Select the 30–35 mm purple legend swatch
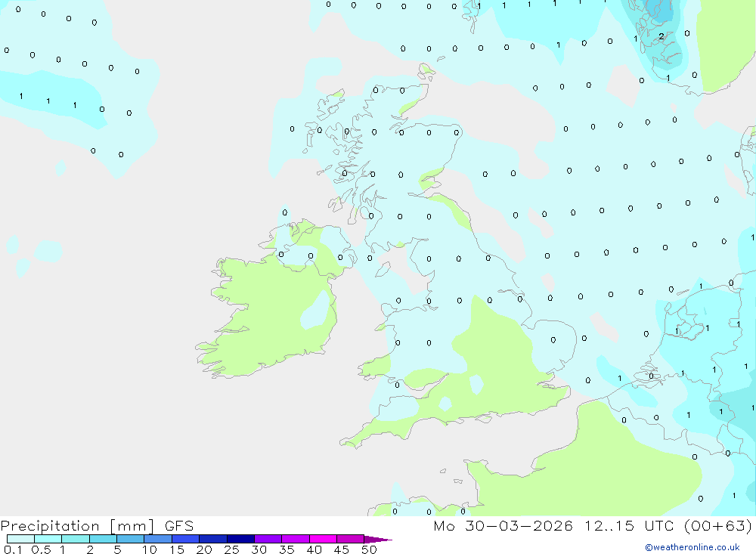The image size is (756, 554). 268,539
